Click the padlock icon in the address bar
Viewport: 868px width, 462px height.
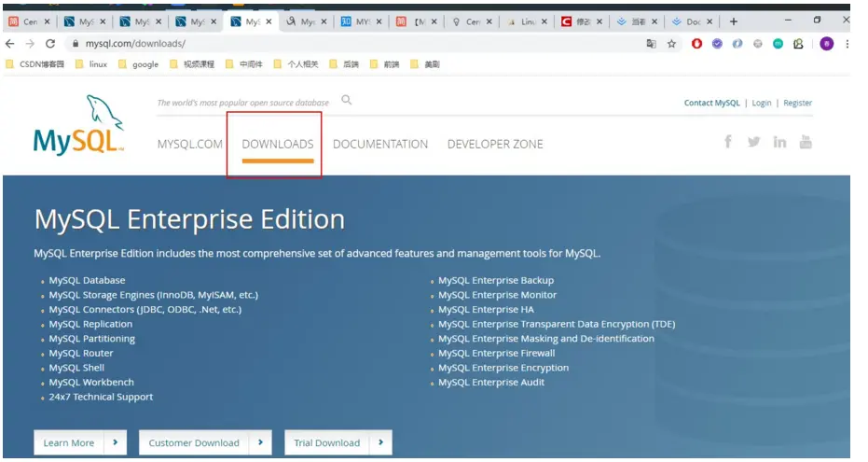(x=76, y=44)
